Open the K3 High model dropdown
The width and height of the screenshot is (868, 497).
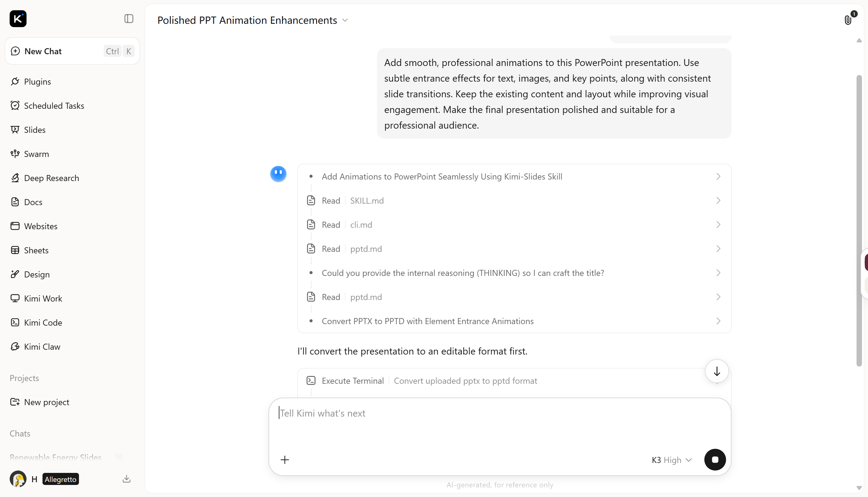click(672, 460)
